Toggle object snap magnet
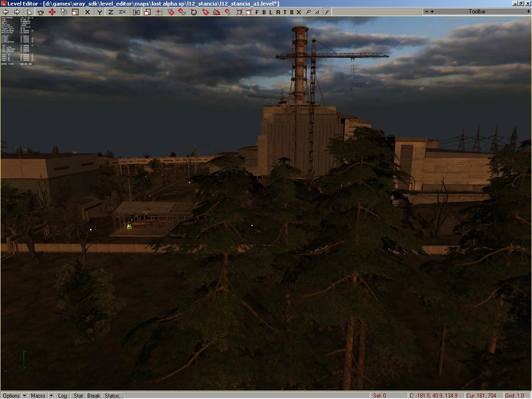This screenshot has height=399, width=532. 171,12
